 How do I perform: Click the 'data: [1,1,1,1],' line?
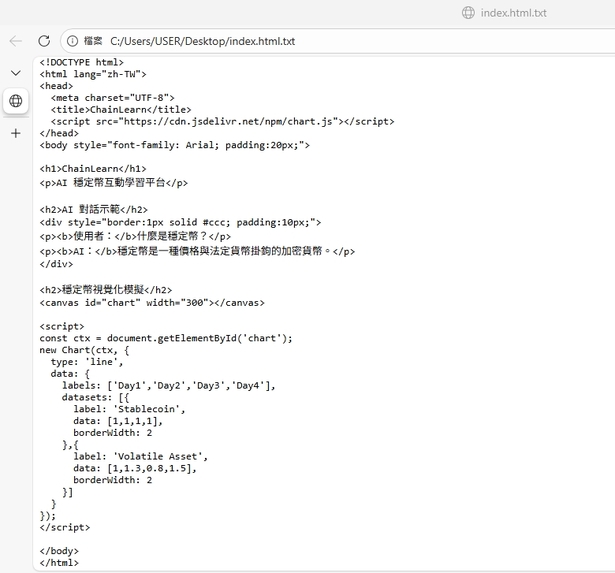coord(118,421)
